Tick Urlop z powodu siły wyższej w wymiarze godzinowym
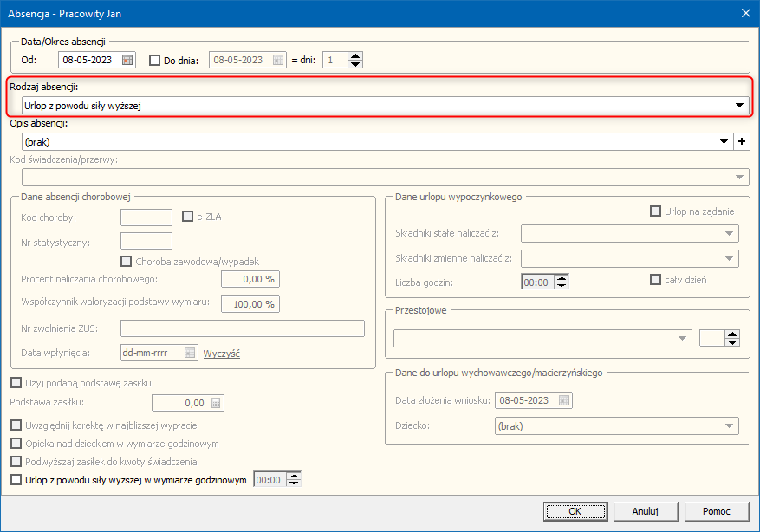This screenshot has height=532, width=760. click(x=16, y=479)
